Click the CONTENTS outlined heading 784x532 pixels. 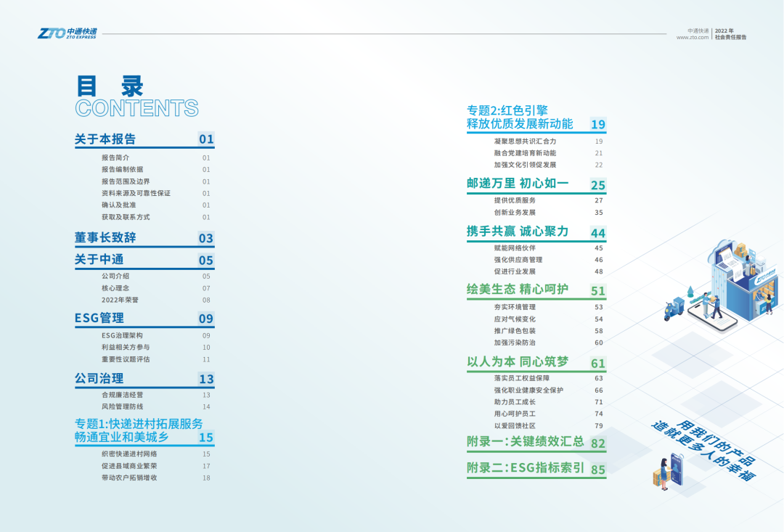point(136,108)
